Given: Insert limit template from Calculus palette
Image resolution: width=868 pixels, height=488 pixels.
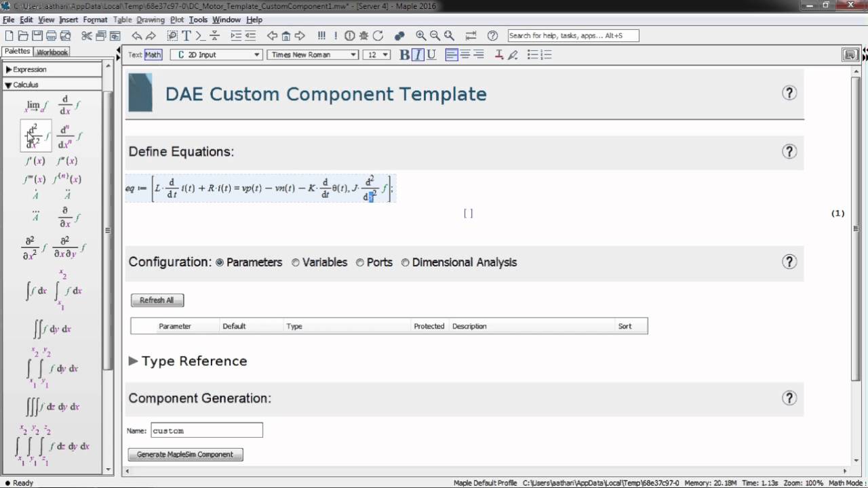Looking at the screenshot, I should [x=36, y=106].
